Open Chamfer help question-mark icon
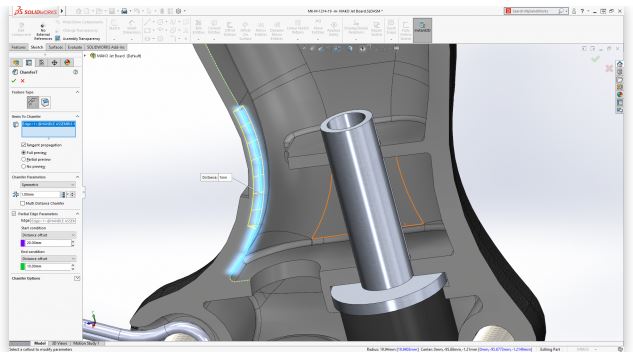 pyautogui.click(x=75, y=72)
